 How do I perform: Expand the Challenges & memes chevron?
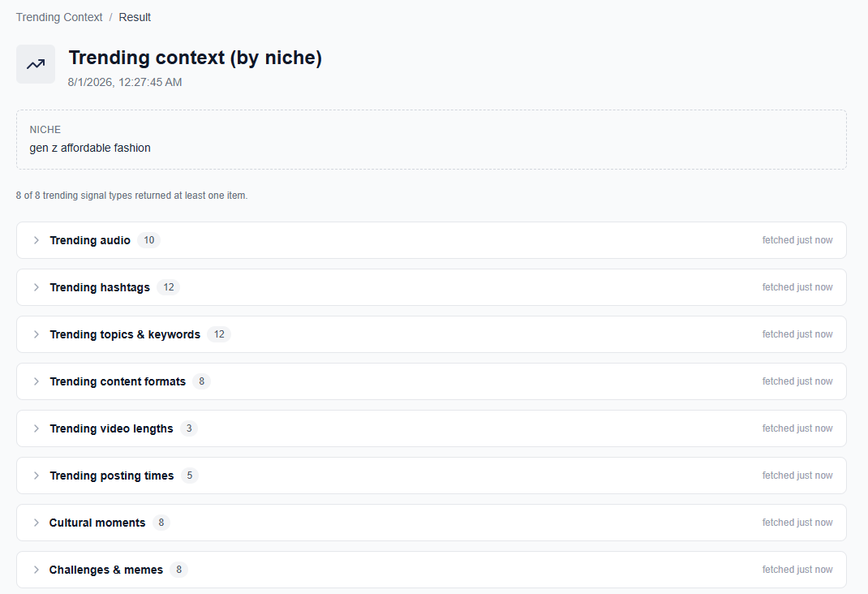(x=36, y=570)
